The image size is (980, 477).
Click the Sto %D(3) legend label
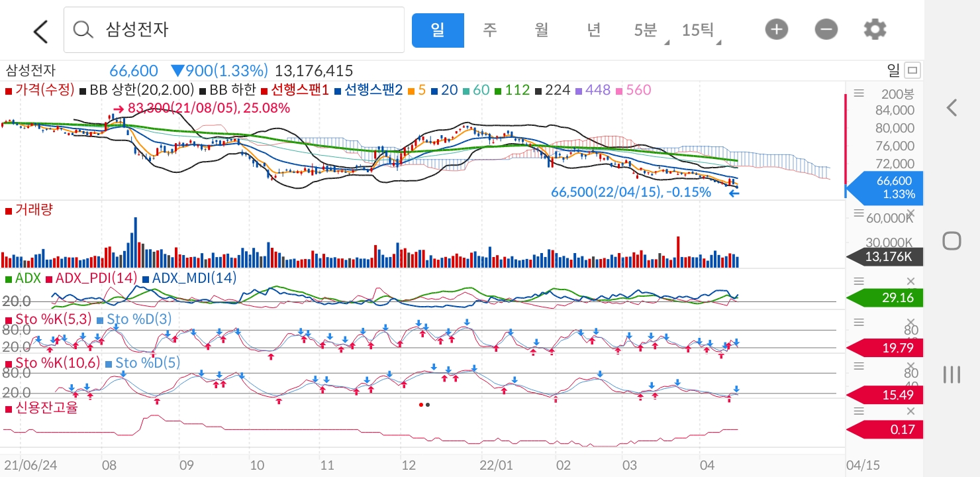[134, 319]
